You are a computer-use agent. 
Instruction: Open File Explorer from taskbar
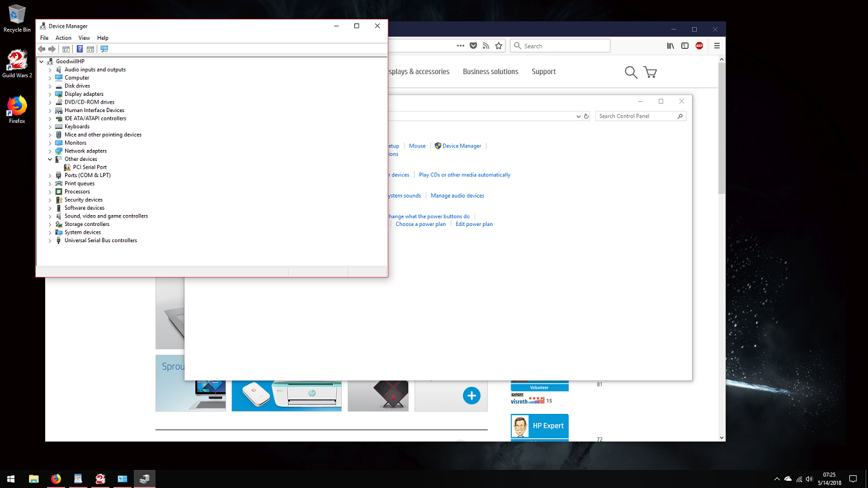point(34,479)
